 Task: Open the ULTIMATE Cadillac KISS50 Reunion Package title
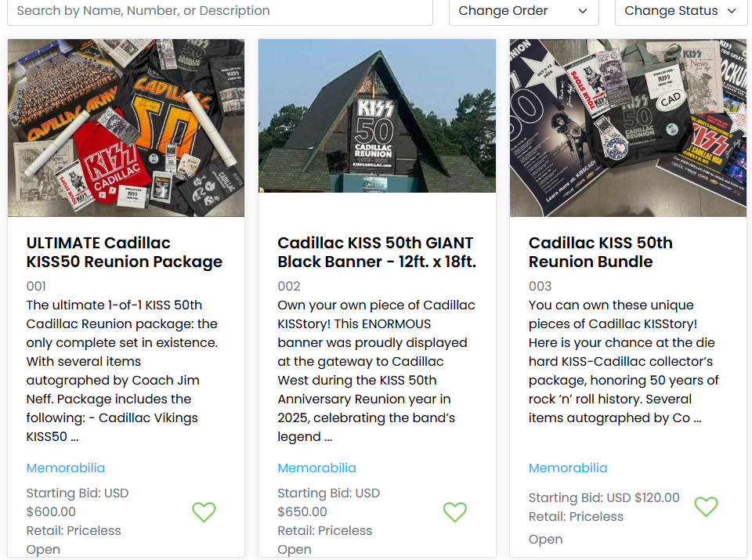pos(125,252)
